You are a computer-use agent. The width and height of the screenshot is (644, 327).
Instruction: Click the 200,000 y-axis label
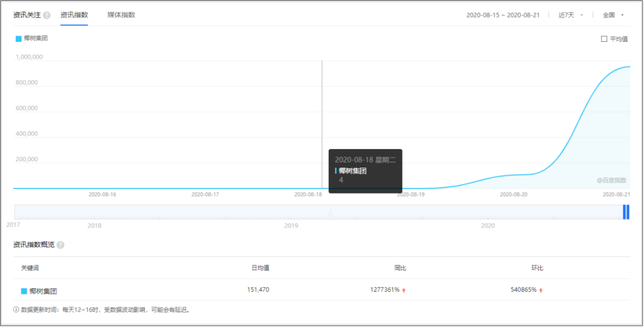[27, 159]
